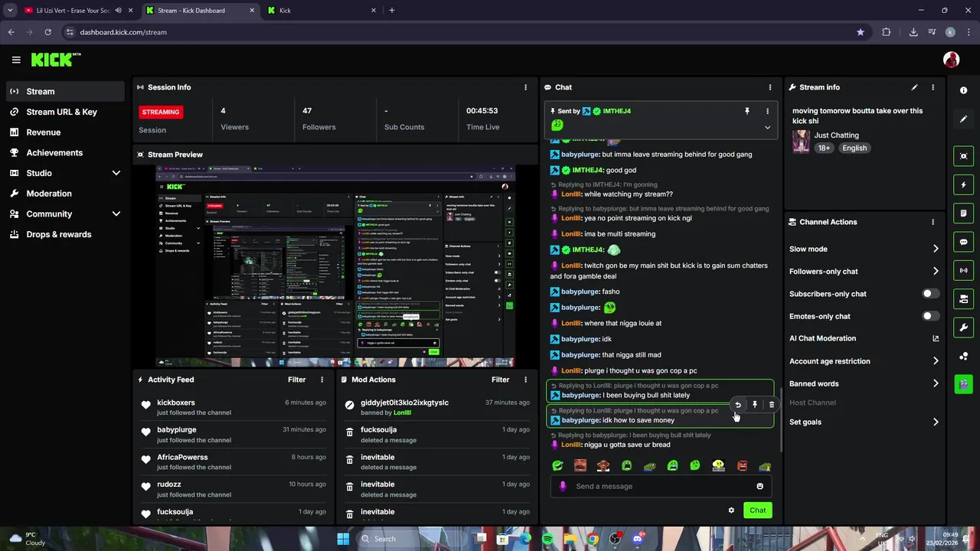Toggle wrench stream info widget icon
The height and width of the screenshot is (551, 980).
coord(964,328)
